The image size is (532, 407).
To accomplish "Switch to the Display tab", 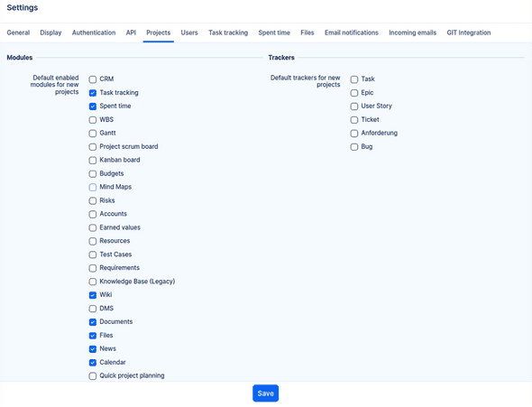I will point(50,32).
